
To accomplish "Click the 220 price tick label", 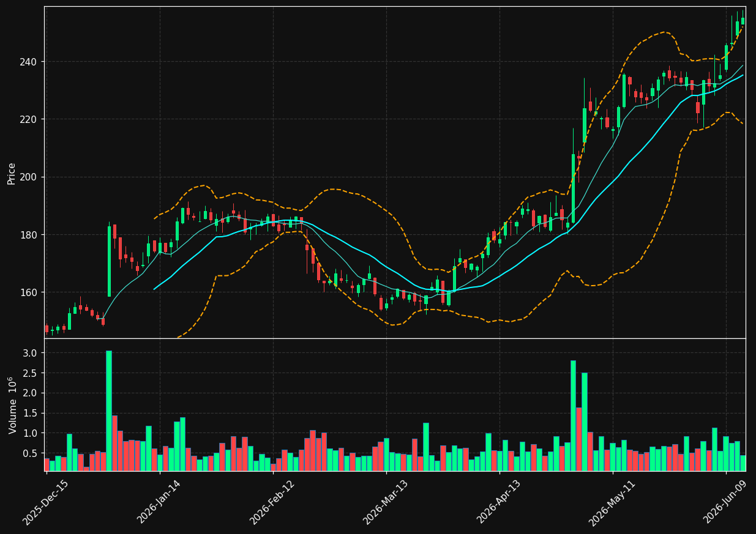I will pyautogui.click(x=30, y=119).
